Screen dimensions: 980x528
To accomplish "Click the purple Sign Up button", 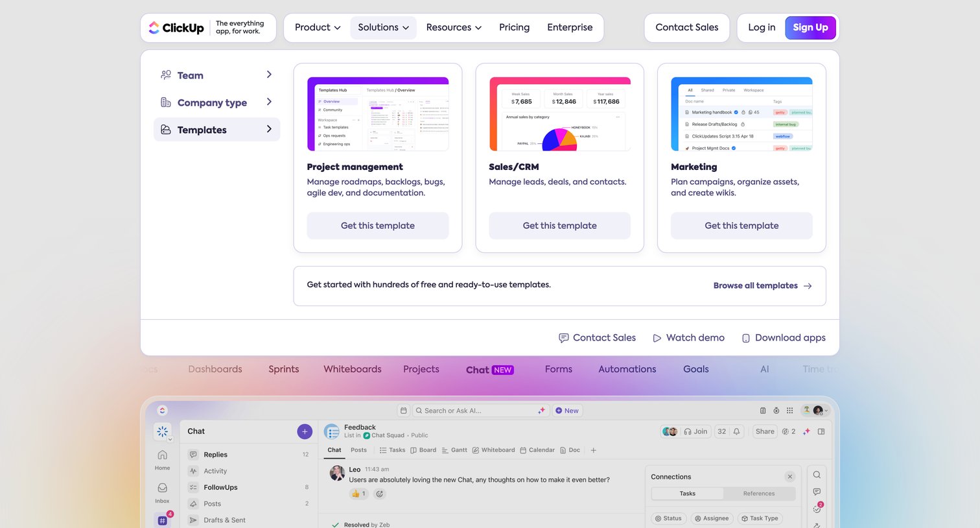I will tap(810, 27).
